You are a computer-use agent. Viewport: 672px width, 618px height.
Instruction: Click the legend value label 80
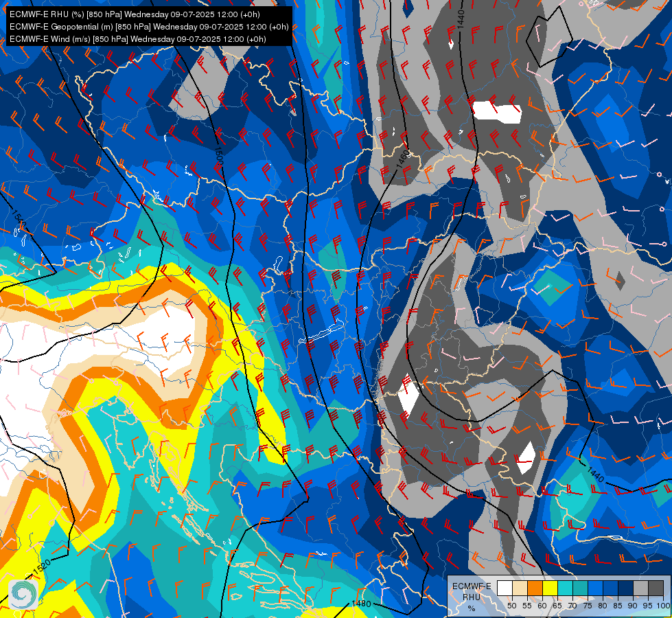click(603, 606)
